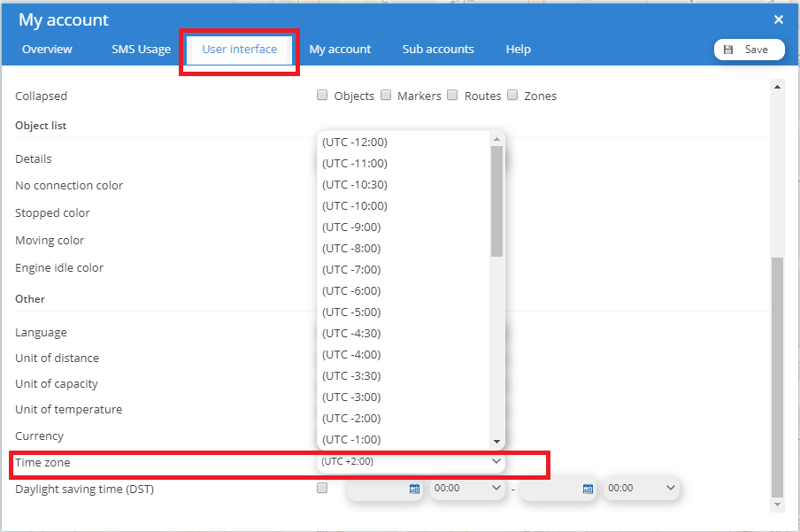The height and width of the screenshot is (532, 800).
Task: Click the dialog scrollbar up arrow
Action: [x=777, y=87]
